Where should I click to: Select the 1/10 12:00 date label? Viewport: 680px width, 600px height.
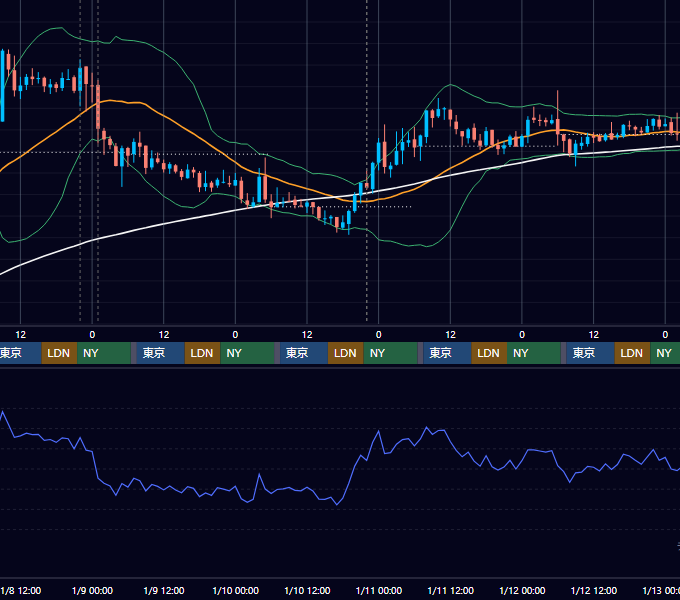(307, 590)
